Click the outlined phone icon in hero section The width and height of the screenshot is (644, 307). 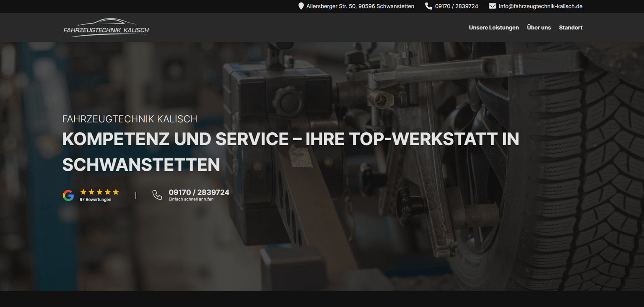tap(157, 195)
